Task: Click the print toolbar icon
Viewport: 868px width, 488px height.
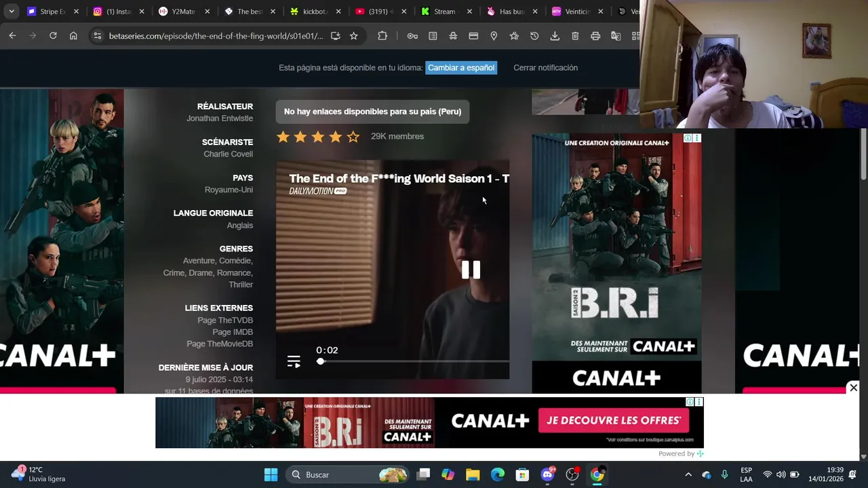Action: click(x=595, y=36)
